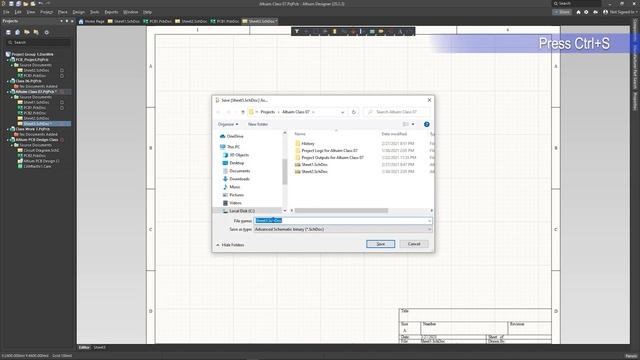Click the Altium Designer title bar Search box
This screenshot has width=640, height=360.
tap(576, 3)
